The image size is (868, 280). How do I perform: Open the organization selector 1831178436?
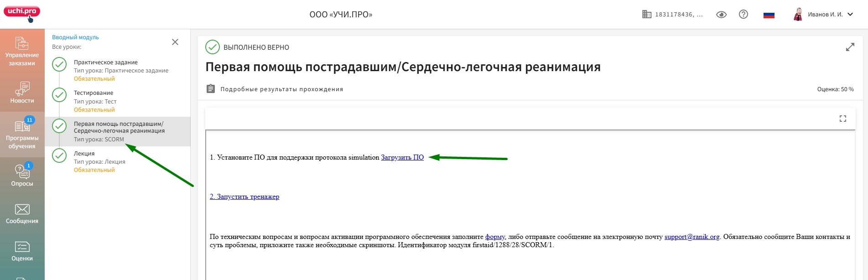tap(672, 15)
